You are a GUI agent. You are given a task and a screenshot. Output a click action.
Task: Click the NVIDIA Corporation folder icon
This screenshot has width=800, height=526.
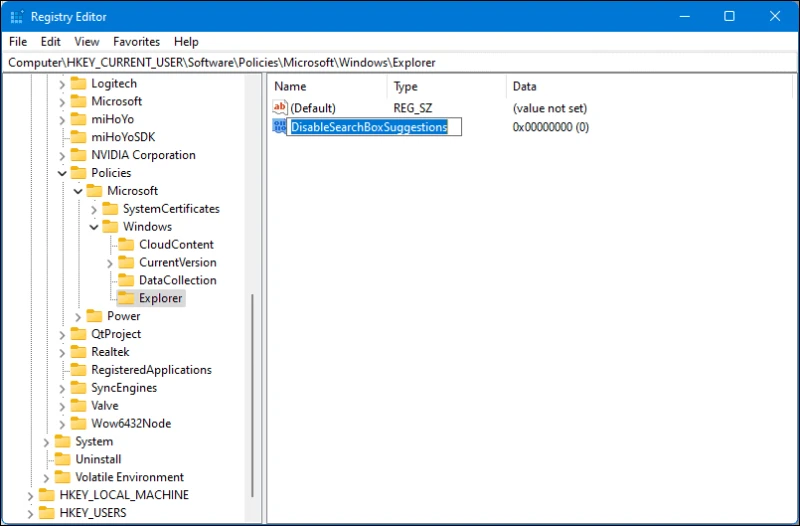pos(78,155)
